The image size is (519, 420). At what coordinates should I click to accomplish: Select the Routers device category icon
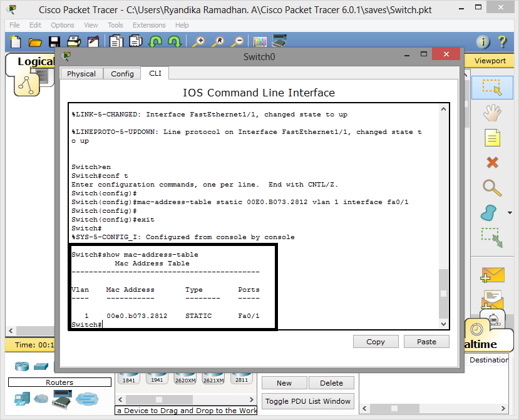point(22,366)
